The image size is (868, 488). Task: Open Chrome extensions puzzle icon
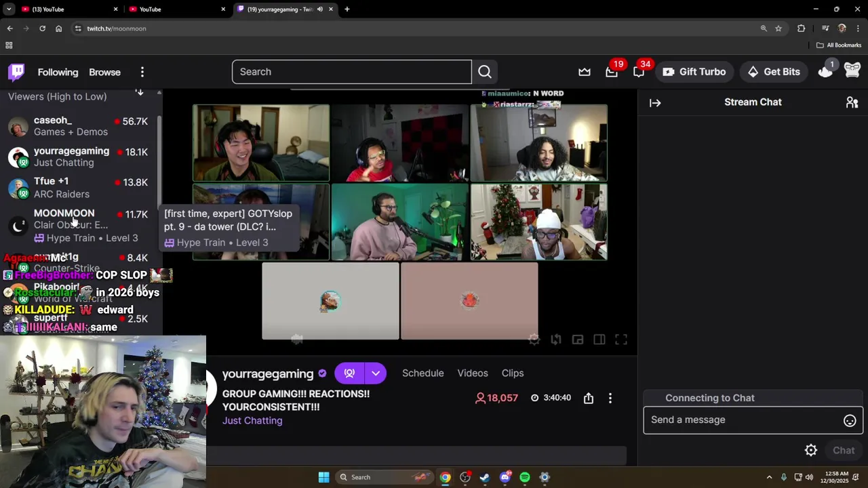click(801, 28)
